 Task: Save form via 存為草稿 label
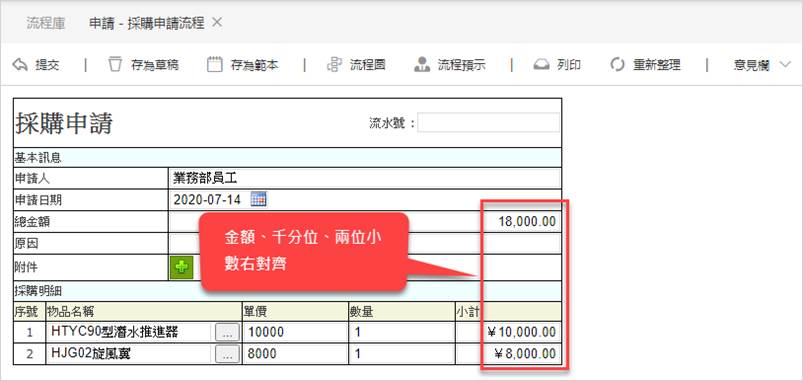(155, 65)
